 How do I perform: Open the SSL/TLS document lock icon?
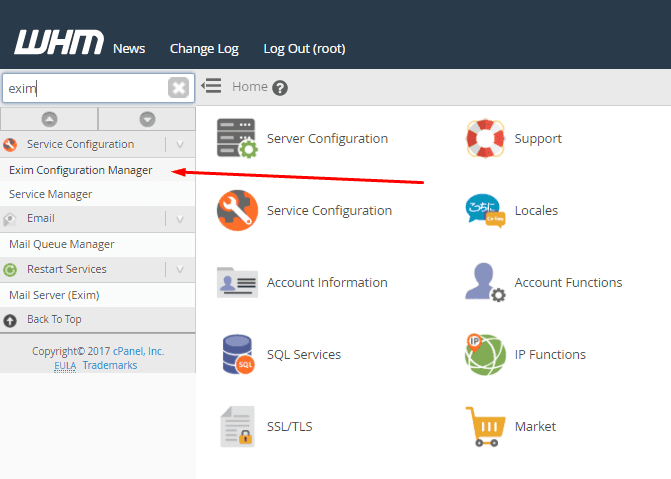coord(237,426)
